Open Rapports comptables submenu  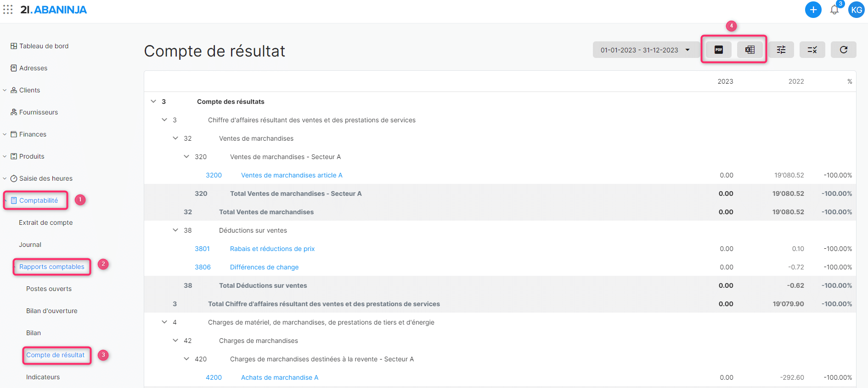click(x=52, y=267)
